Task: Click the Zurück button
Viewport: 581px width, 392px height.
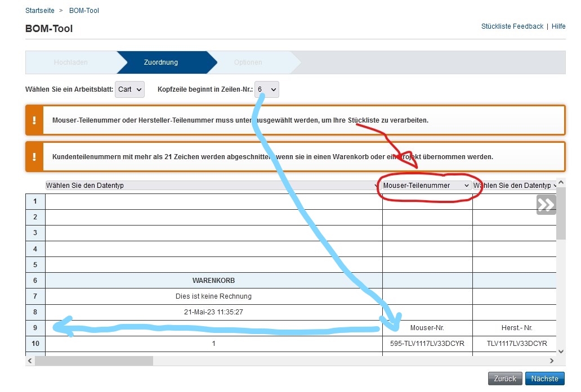Action: (x=505, y=379)
